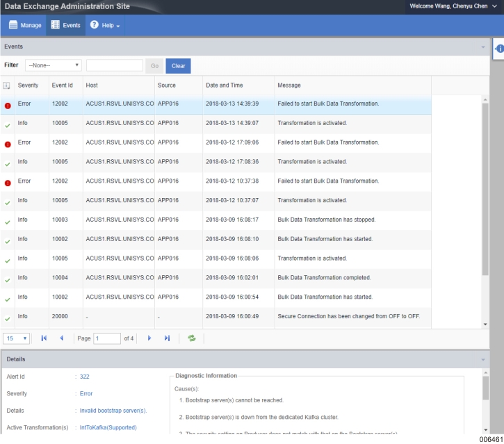
Task: Click check icon for 16:00:49 event
Action: (x=8, y=319)
